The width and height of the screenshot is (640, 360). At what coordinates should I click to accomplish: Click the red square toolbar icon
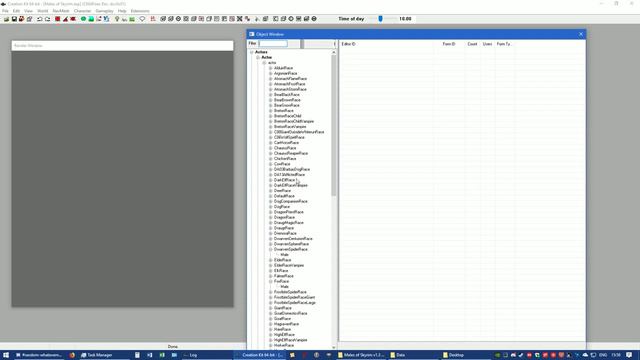point(58,19)
